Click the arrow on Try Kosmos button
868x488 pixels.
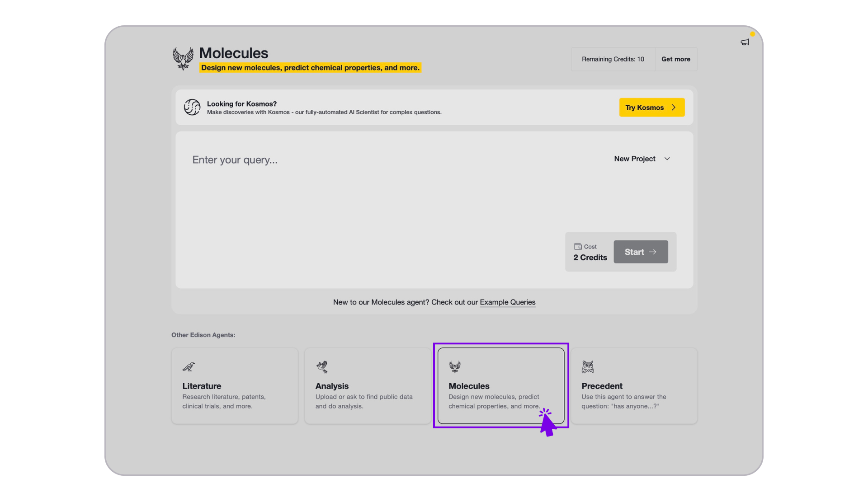(x=674, y=108)
